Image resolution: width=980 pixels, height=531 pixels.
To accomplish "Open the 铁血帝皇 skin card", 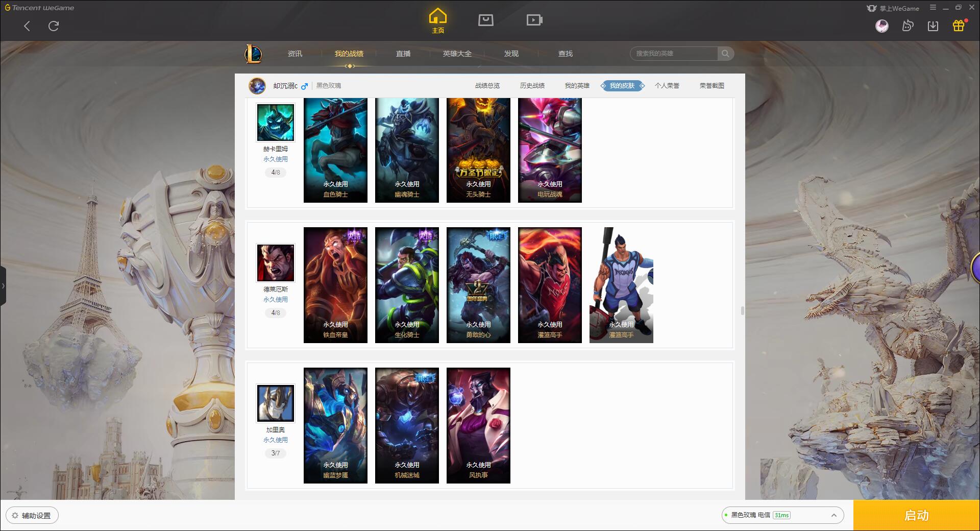I will coord(335,285).
